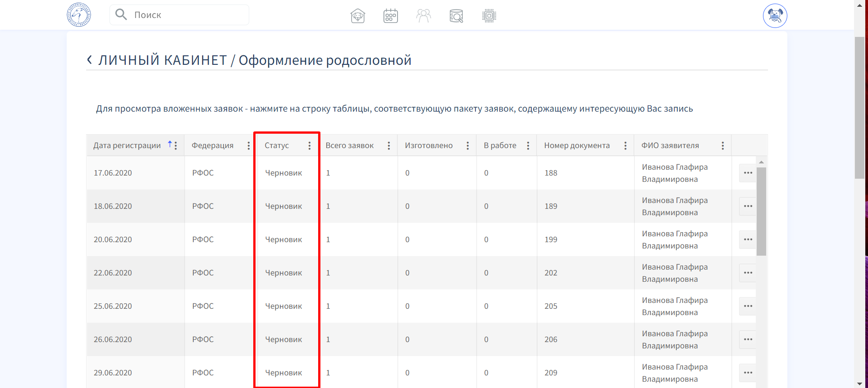Open column menu for Номер документа
This screenshot has height=388, width=868.
(625, 145)
